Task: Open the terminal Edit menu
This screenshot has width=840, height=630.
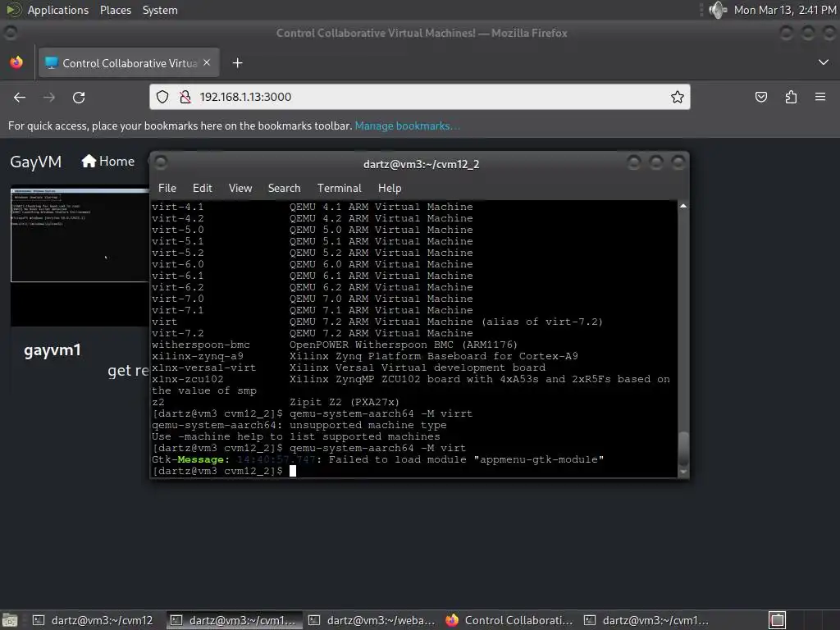Action: [x=203, y=188]
